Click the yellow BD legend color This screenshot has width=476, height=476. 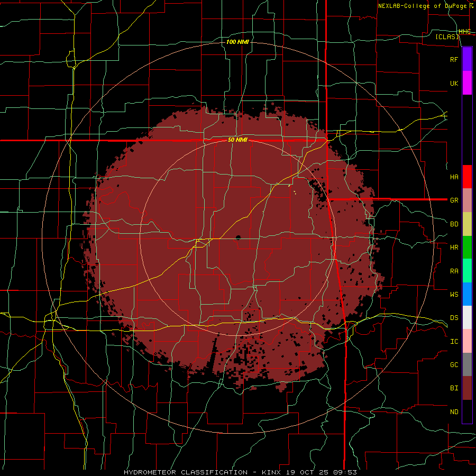tap(467, 224)
